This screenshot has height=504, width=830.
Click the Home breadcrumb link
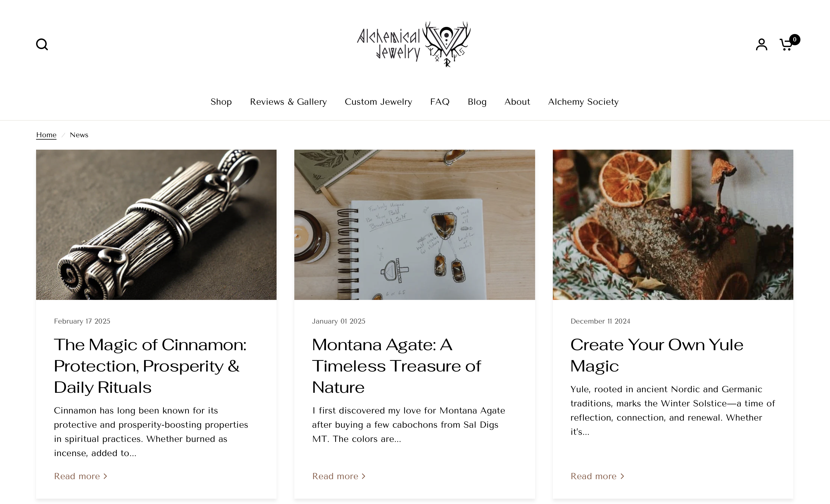[46, 135]
